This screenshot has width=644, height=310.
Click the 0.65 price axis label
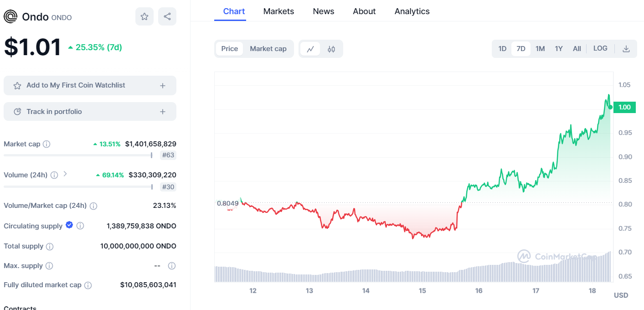pos(624,276)
